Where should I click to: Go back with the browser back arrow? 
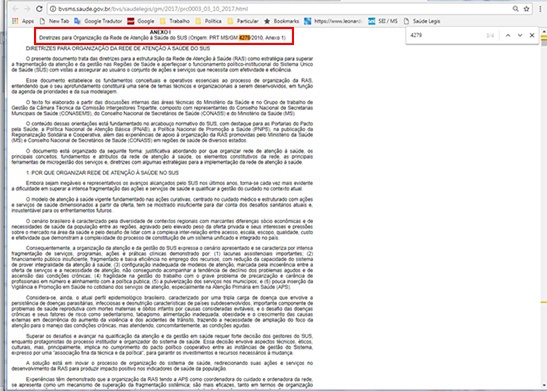tap(15, 9)
